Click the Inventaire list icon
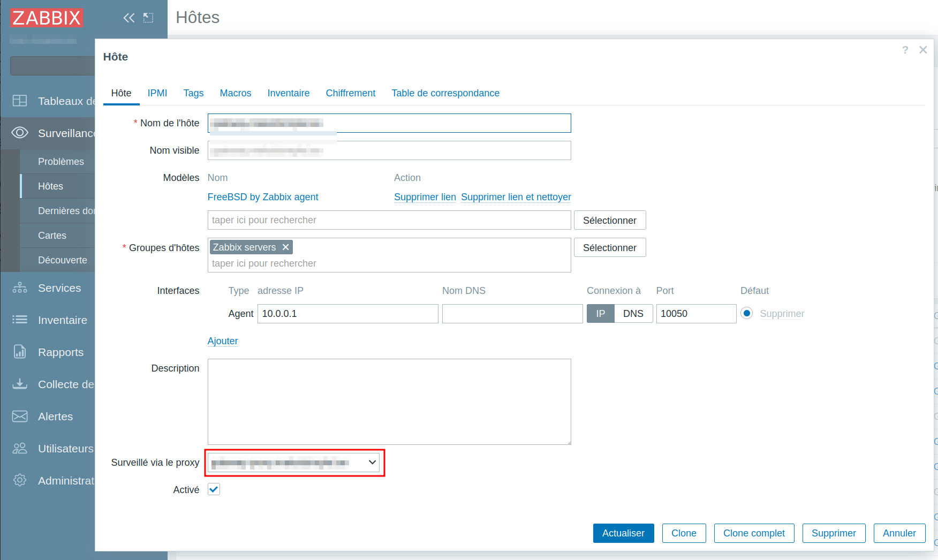 (x=20, y=320)
